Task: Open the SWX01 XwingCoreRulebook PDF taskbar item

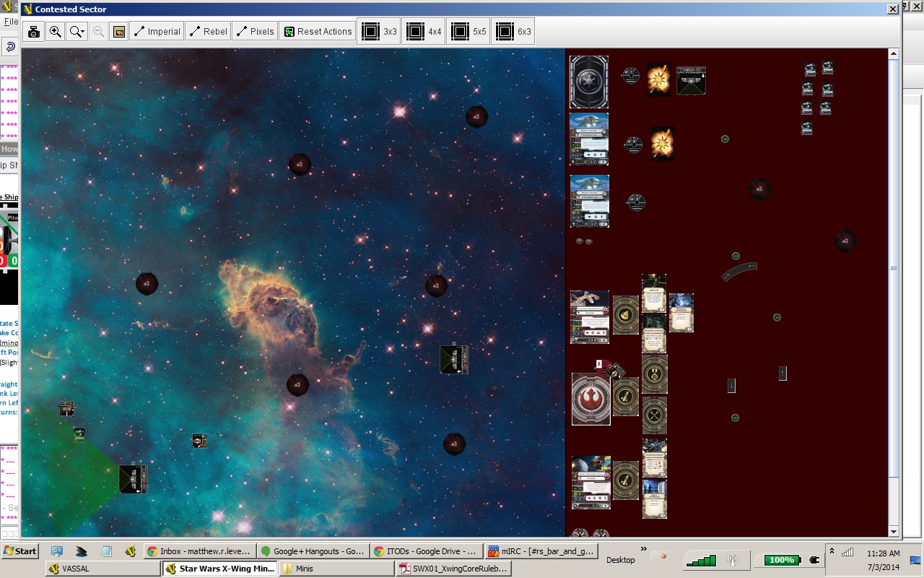Action: pos(455,569)
